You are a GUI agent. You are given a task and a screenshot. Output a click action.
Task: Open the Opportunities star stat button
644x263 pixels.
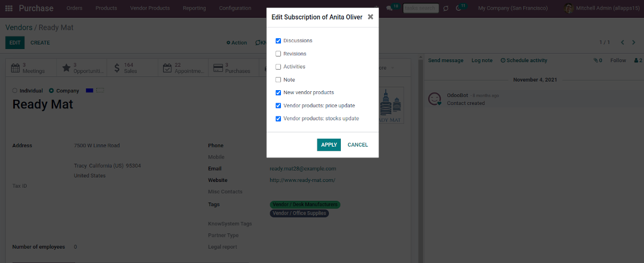click(x=83, y=68)
